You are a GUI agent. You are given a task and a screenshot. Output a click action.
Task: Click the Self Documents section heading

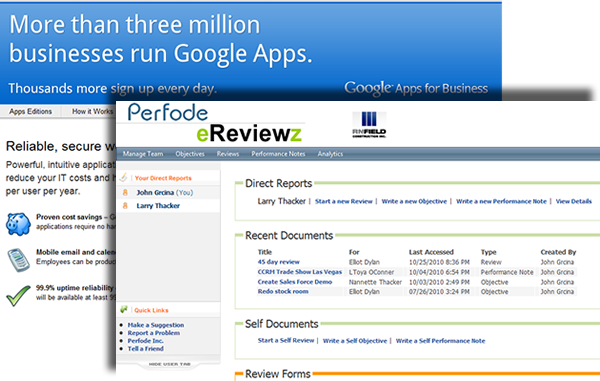pos(282,324)
